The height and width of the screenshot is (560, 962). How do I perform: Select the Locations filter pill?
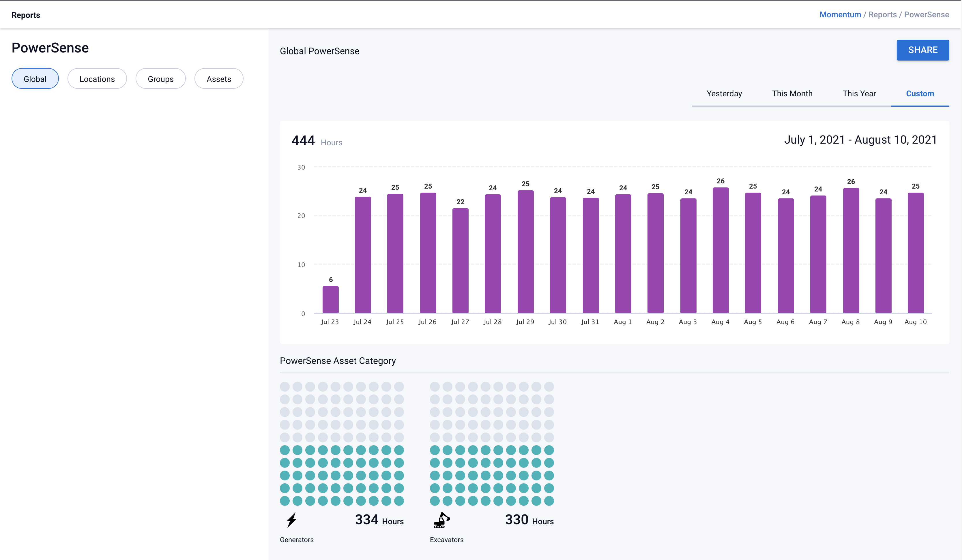tap(97, 79)
